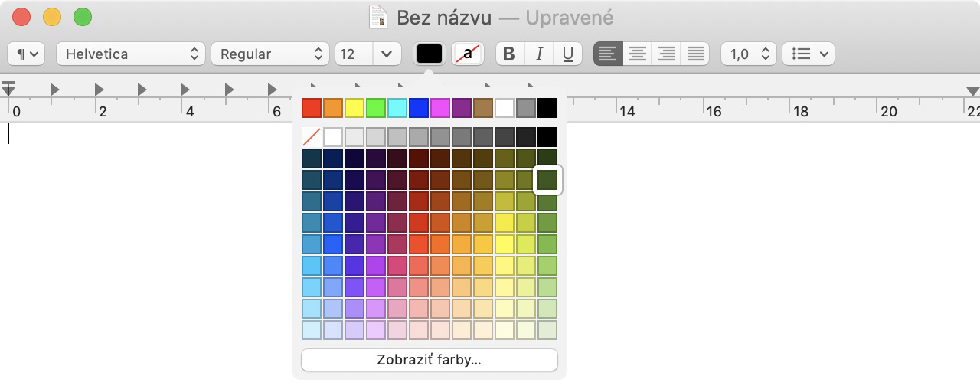Align text to the right
980x389 pixels.
(667, 54)
